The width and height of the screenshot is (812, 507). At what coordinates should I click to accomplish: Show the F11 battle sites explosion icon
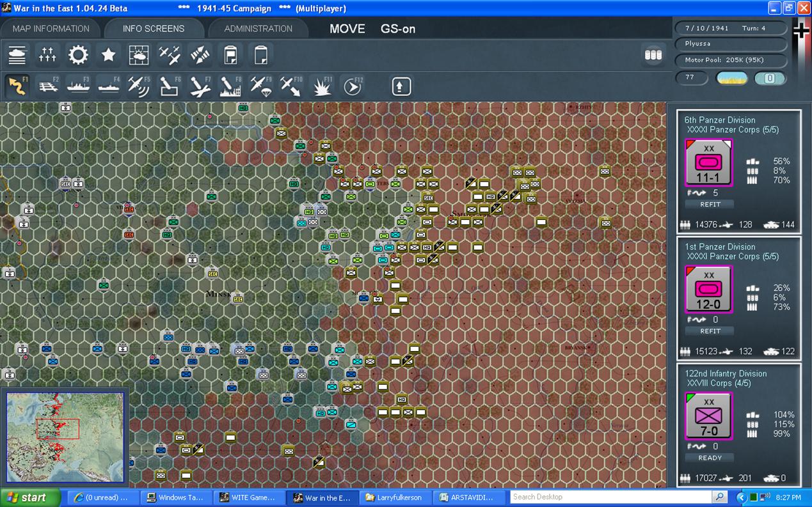(x=322, y=86)
